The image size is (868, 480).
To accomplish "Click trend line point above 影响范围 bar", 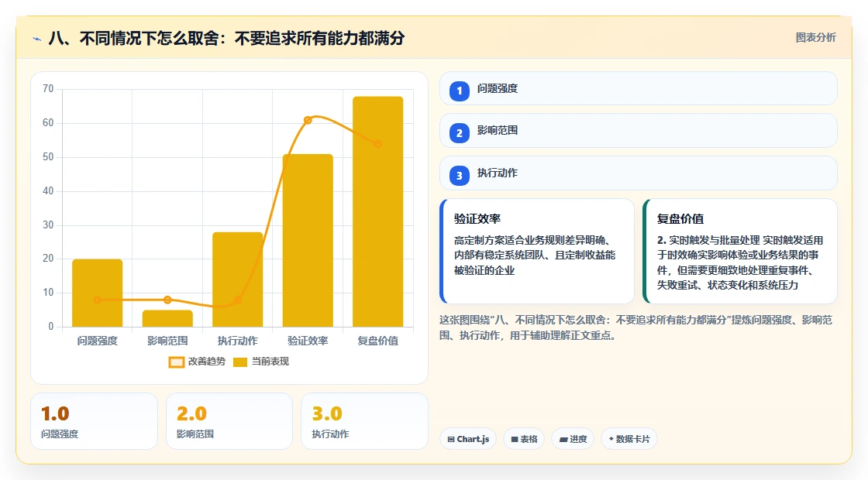I will pyautogui.click(x=167, y=300).
